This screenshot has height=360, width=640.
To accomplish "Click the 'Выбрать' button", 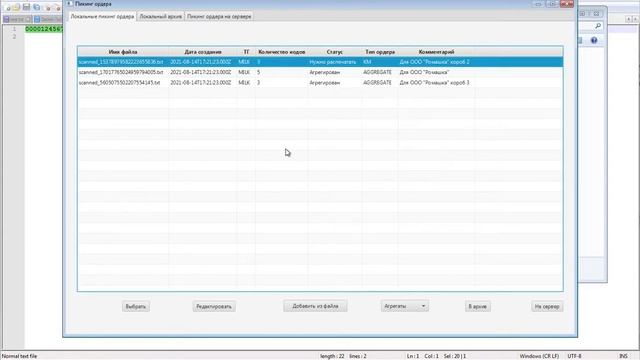I will [x=136, y=306].
